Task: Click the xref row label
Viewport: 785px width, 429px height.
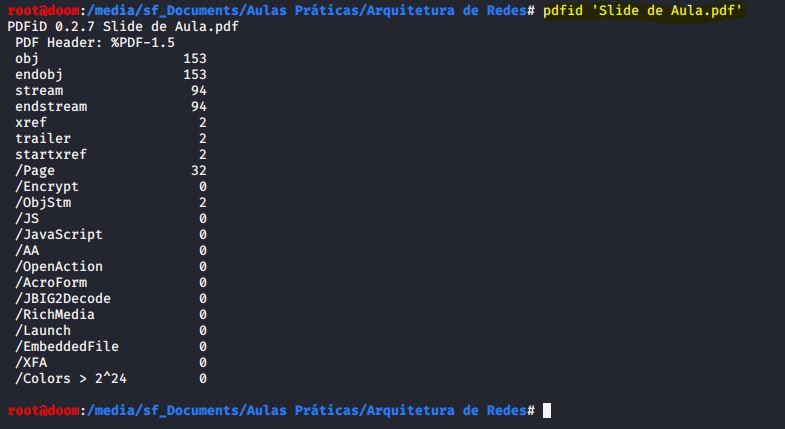Action: [x=31, y=122]
